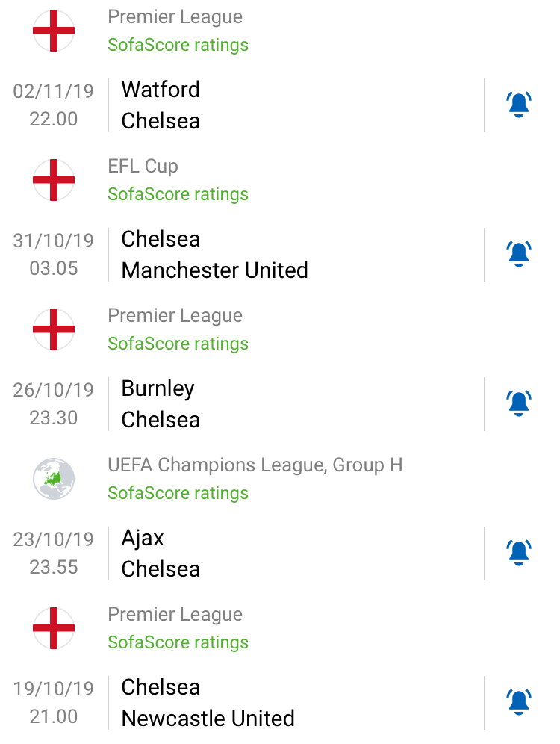Open SofaScore ratings above Watford match
Screen dimensions: 560x744
tap(178, 45)
